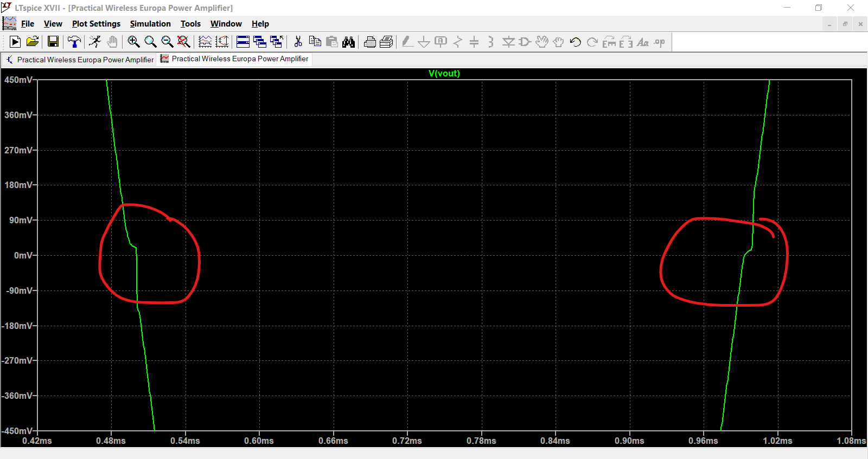This screenshot has height=459, width=868.
Task: Click the Open file folder icon
Action: click(33, 42)
